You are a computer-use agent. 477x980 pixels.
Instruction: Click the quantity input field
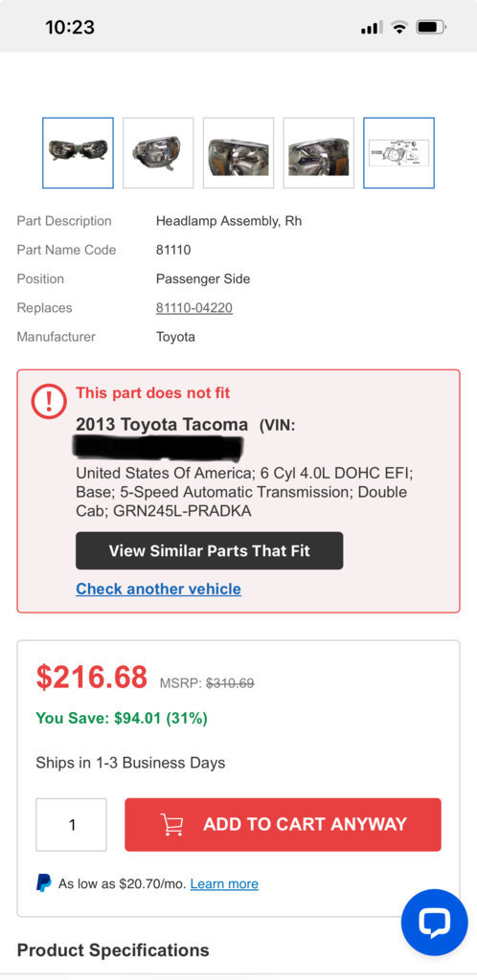(71, 824)
